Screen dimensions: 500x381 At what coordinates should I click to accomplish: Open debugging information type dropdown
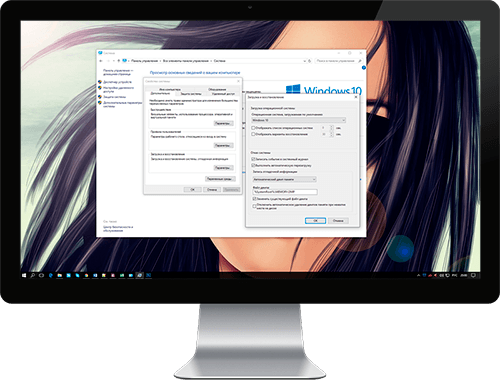[x=284, y=180]
